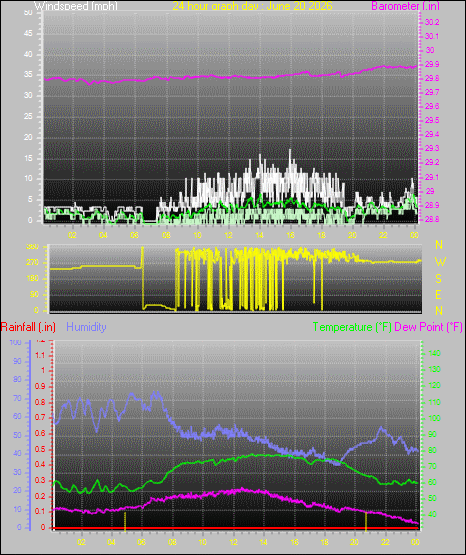
Task: Click rainfall axis value 0.2
Action: coord(40,497)
